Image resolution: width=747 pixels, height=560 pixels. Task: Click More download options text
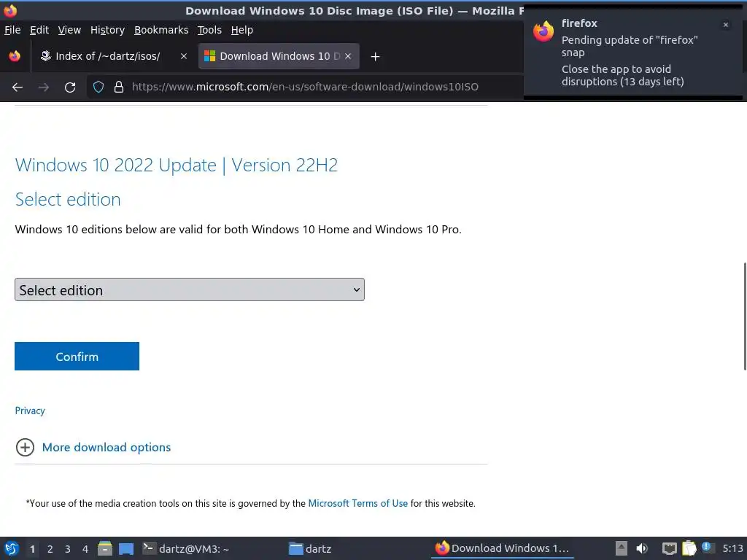(x=107, y=447)
